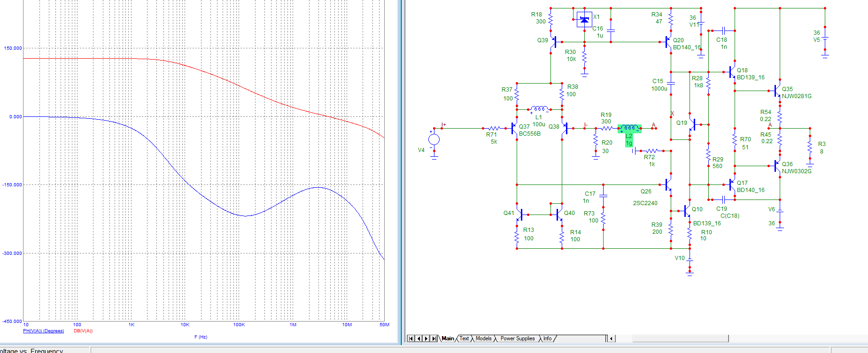Go to the first schematic page arrow
The width and height of the screenshot is (868, 353).
click(411, 338)
